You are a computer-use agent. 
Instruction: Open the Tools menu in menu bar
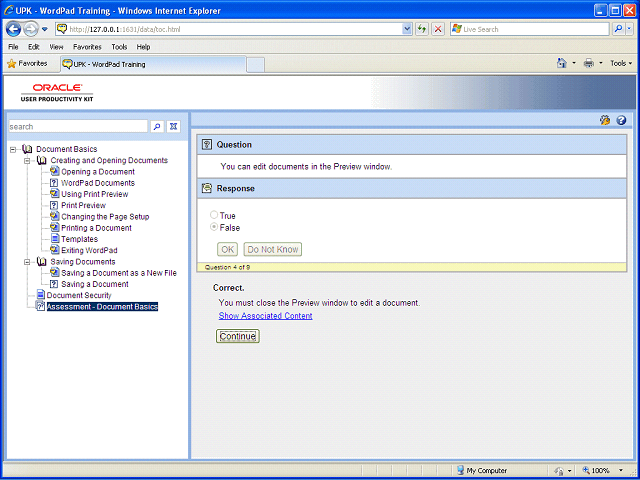pyautogui.click(x=119, y=47)
